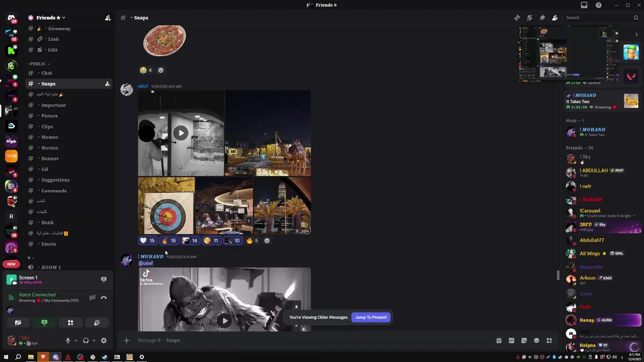This screenshot has height=362, width=644.
Task: Play the video in o6ef's post
Action: (181, 133)
